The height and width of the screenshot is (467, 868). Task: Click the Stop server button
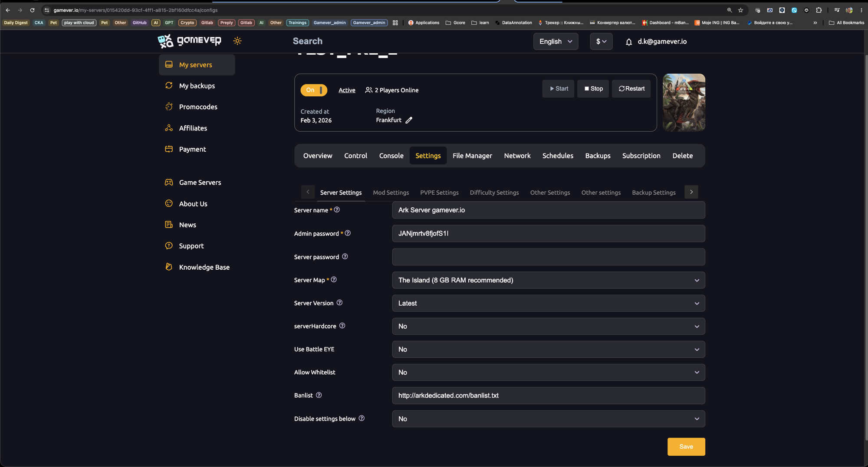click(x=593, y=88)
